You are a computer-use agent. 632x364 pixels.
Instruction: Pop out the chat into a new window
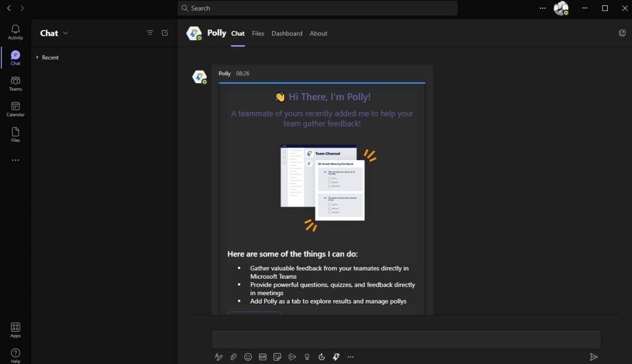click(x=623, y=33)
